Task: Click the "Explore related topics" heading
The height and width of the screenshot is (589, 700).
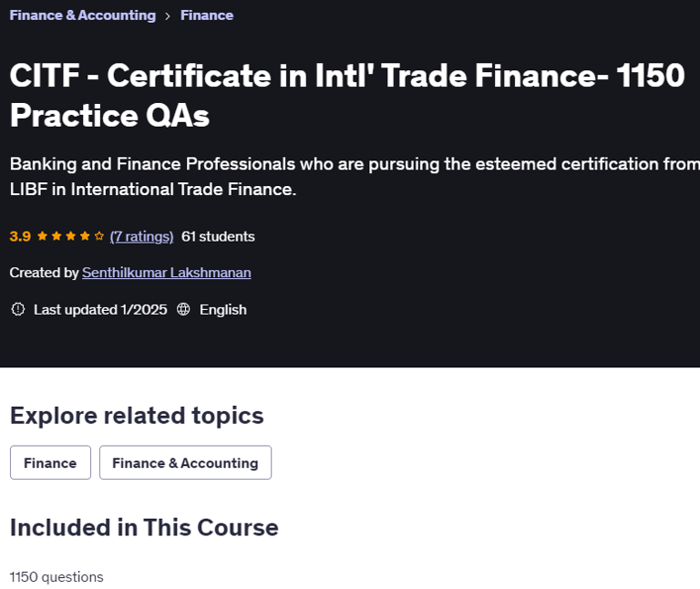Action: 137,416
